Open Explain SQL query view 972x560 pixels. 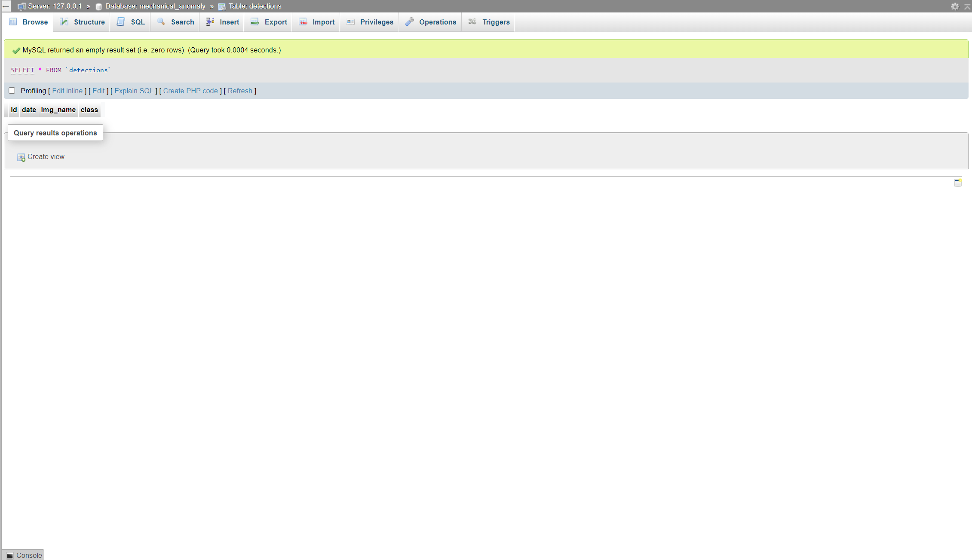click(x=134, y=90)
